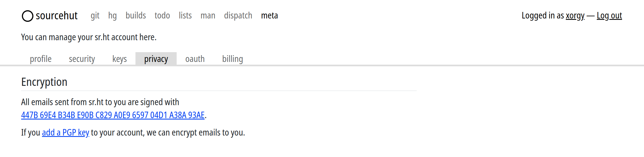Open the todo service link
Viewport: 644px width, 157px height.
coord(162,15)
